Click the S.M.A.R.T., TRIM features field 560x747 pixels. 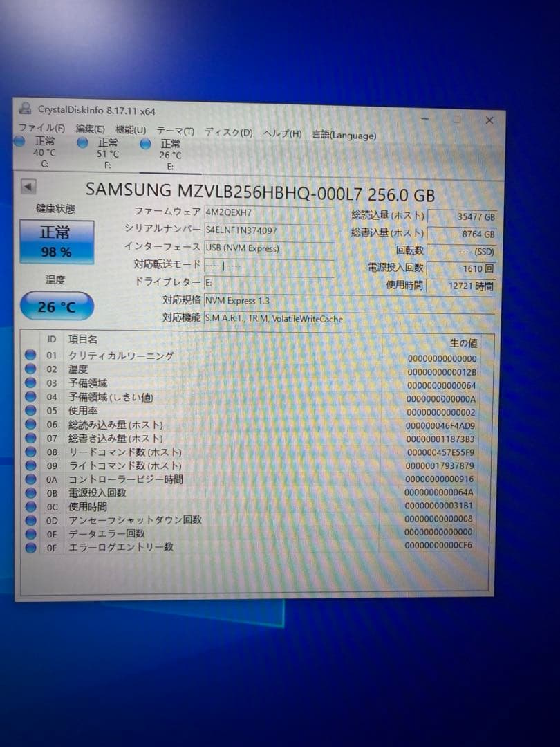point(350,319)
